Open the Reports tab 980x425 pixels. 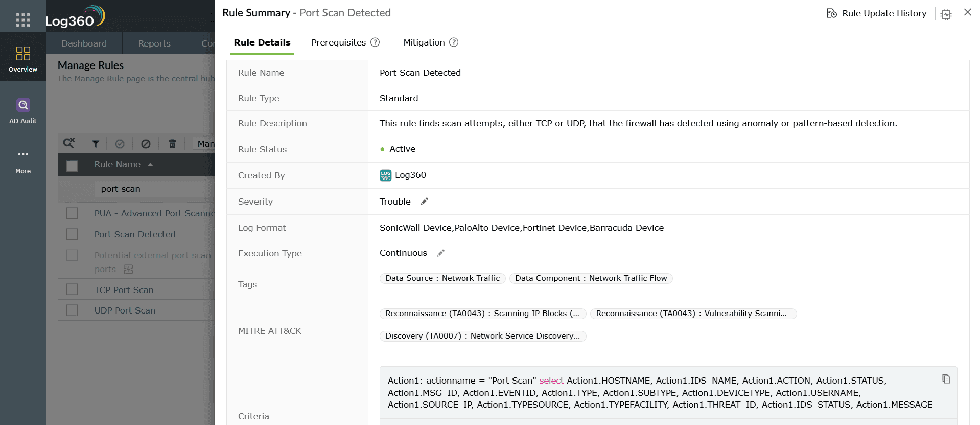(154, 43)
